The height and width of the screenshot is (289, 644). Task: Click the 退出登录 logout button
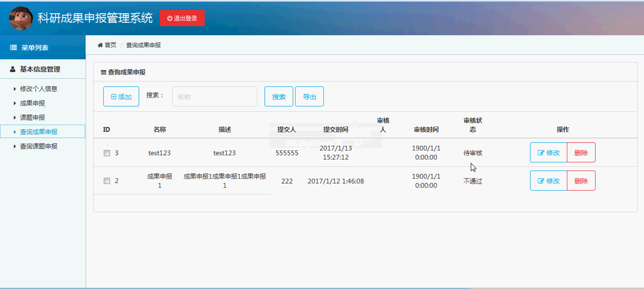(182, 18)
